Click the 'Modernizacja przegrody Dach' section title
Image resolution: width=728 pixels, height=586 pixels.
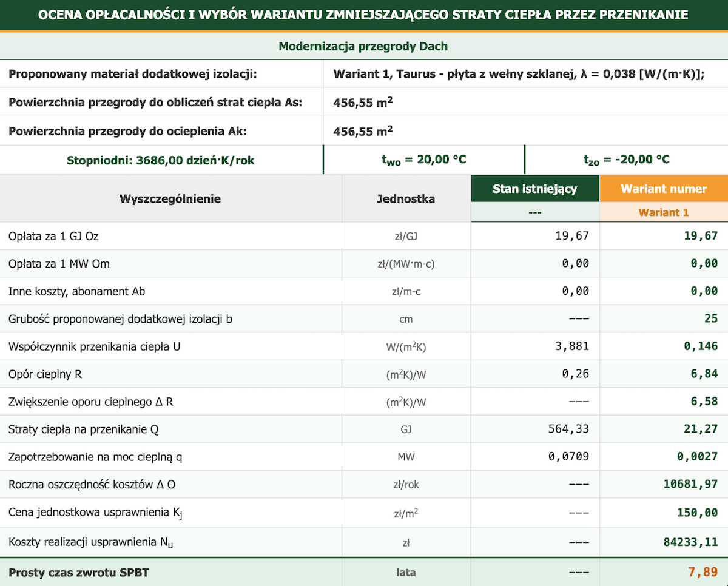[363, 46]
